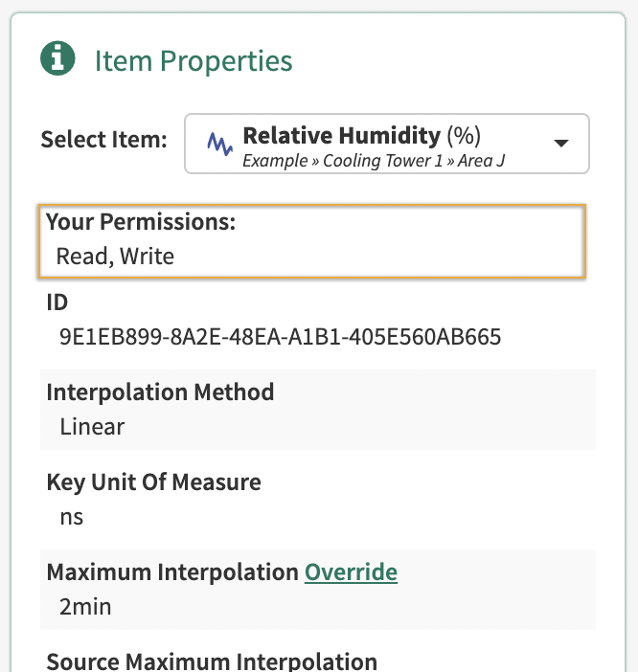
Task: Click the Your Permissions label
Action: [x=141, y=222]
